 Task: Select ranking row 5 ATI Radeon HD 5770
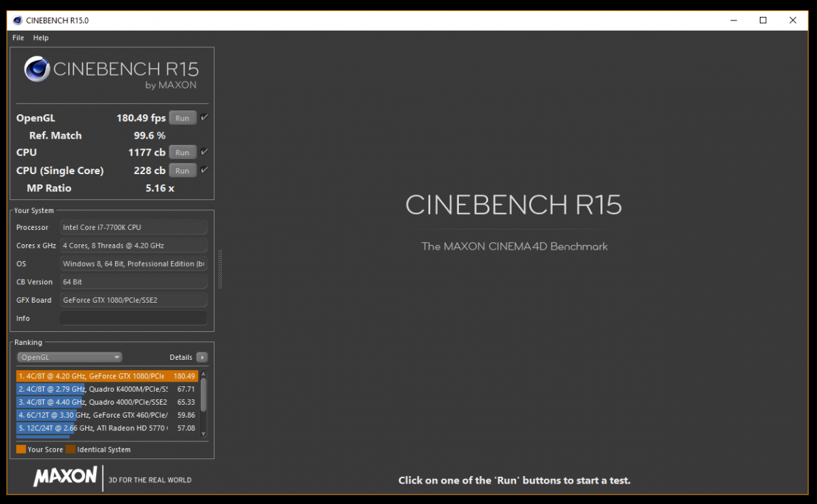(107, 428)
